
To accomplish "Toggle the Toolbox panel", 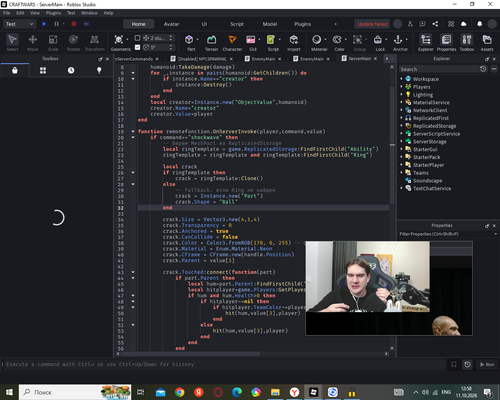I will [x=467, y=42].
